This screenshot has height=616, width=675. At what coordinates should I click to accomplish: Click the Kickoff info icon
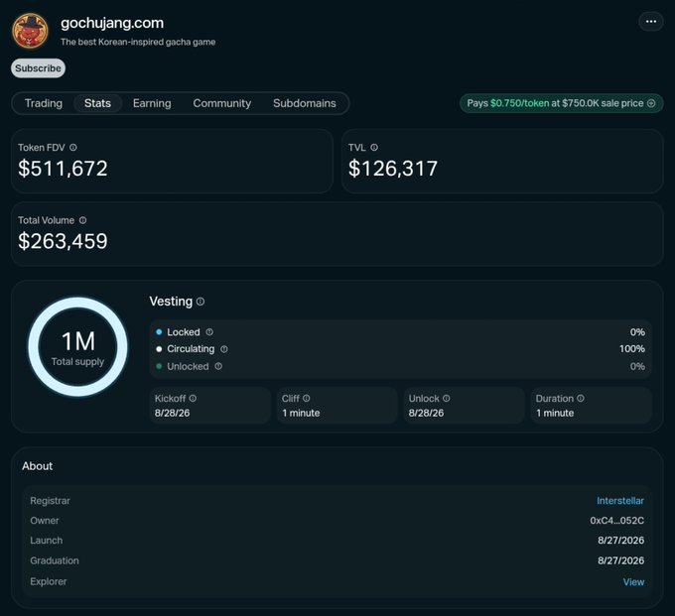(x=193, y=399)
